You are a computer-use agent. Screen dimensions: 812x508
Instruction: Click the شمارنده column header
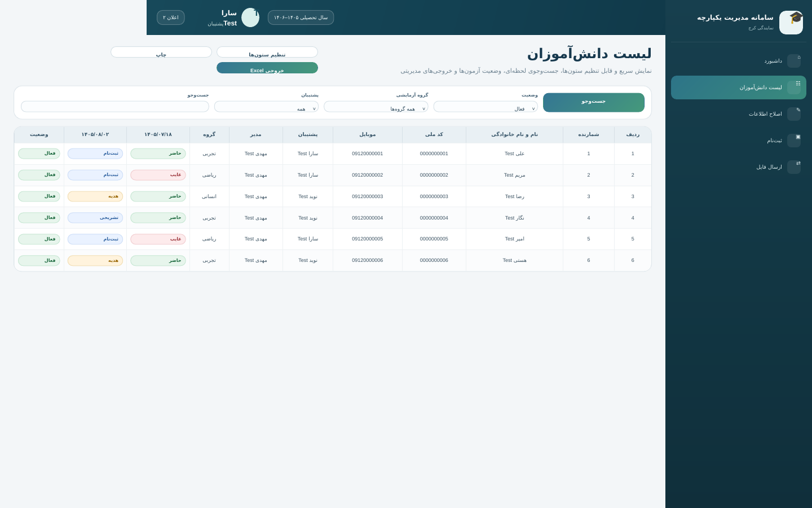589,135
